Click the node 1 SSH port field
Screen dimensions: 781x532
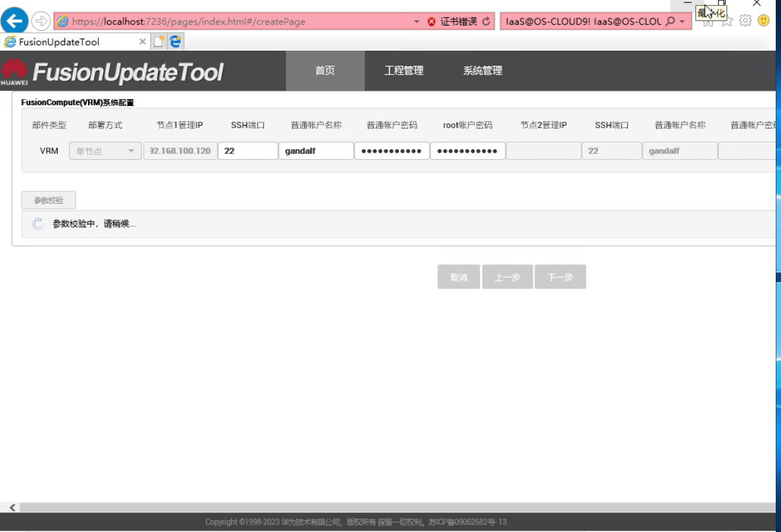(x=248, y=151)
